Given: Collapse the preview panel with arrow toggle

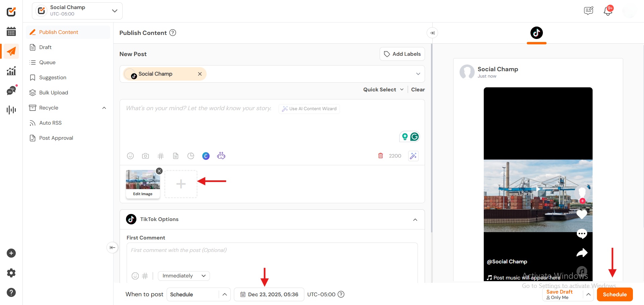Looking at the screenshot, I should pos(432,33).
